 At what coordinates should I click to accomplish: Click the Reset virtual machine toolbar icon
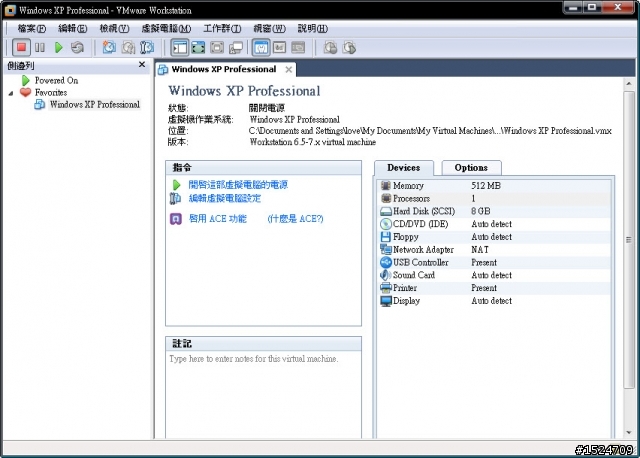pos(77,48)
